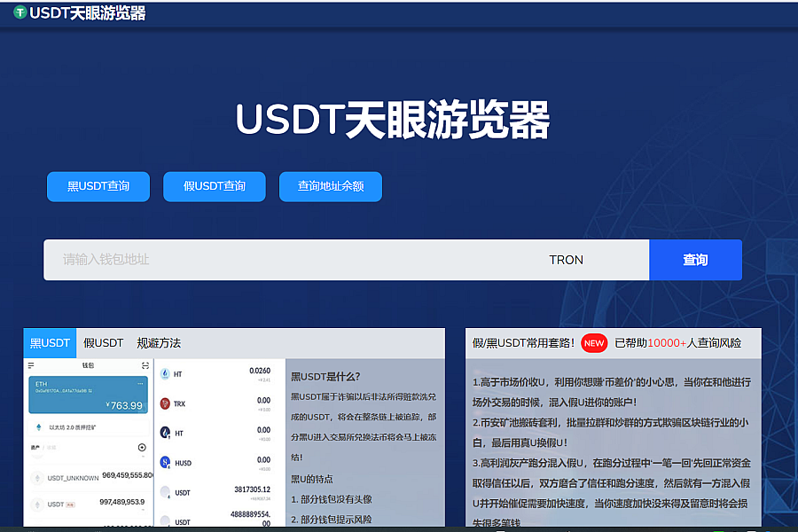The height and width of the screenshot is (532, 798).
Task: Click the text 2. 部分钱包提示风险
Action: coord(332,520)
